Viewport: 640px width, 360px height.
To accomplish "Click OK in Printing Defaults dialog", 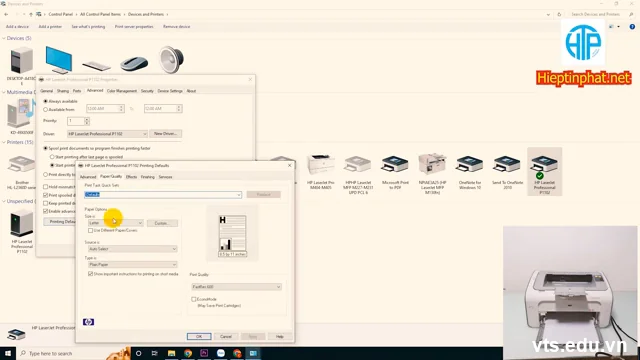I will pos(199,337).
